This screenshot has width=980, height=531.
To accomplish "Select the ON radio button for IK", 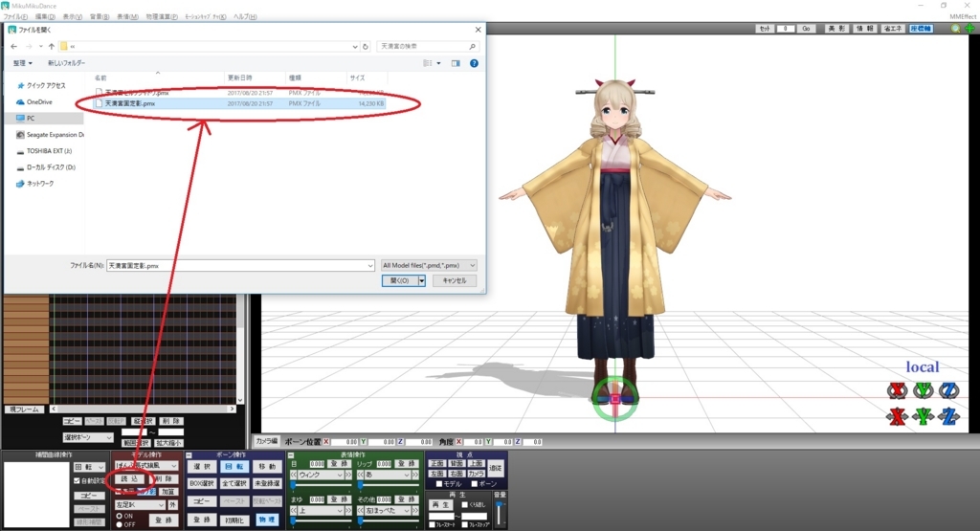I will (120, 516).
